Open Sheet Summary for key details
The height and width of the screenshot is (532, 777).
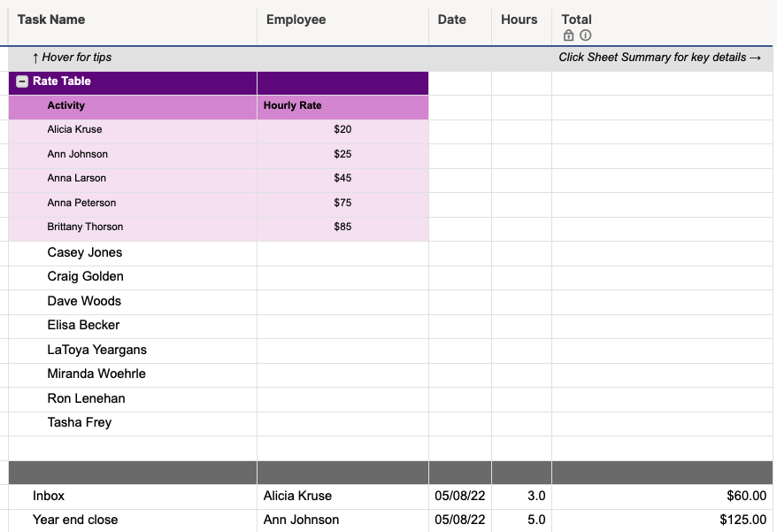coord(659,57)
